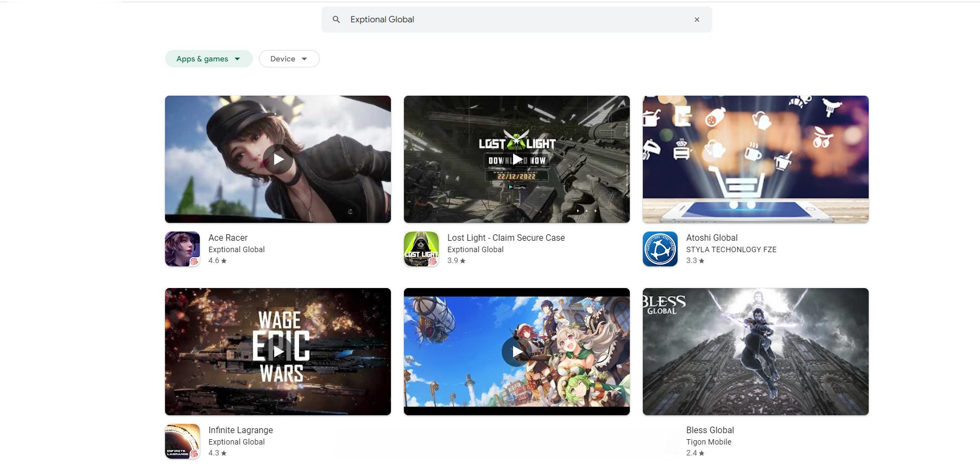Focus the search box containing Exptional Global
This screenshot has width=980, height=475.
click(x=516, y=20)
